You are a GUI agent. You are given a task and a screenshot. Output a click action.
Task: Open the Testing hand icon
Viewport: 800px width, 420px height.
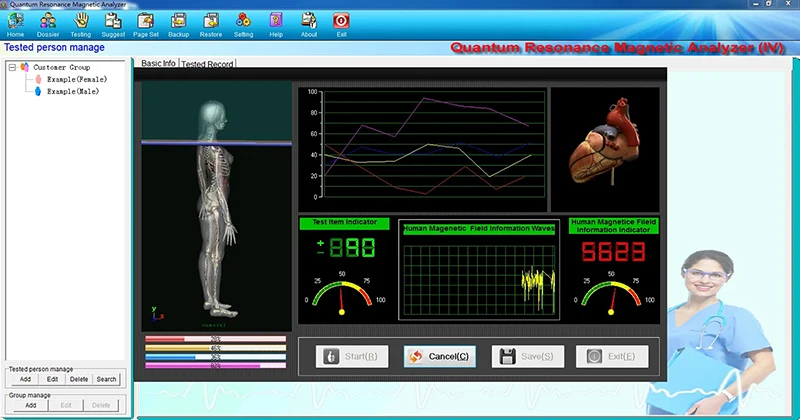click(81, 25)
